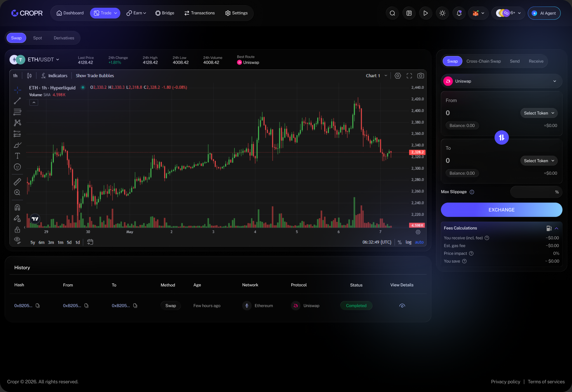Click the Max Slippage input field
The image size is (572, 392).
pos(536,192)
